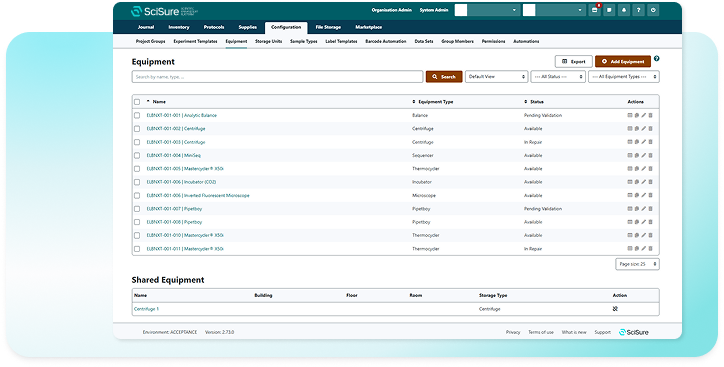Viewport: 724px width, 367px height.
Task: Check ELBNXT-001-007 Pipetboy row checkbox
Action: (x=137, y=209)
